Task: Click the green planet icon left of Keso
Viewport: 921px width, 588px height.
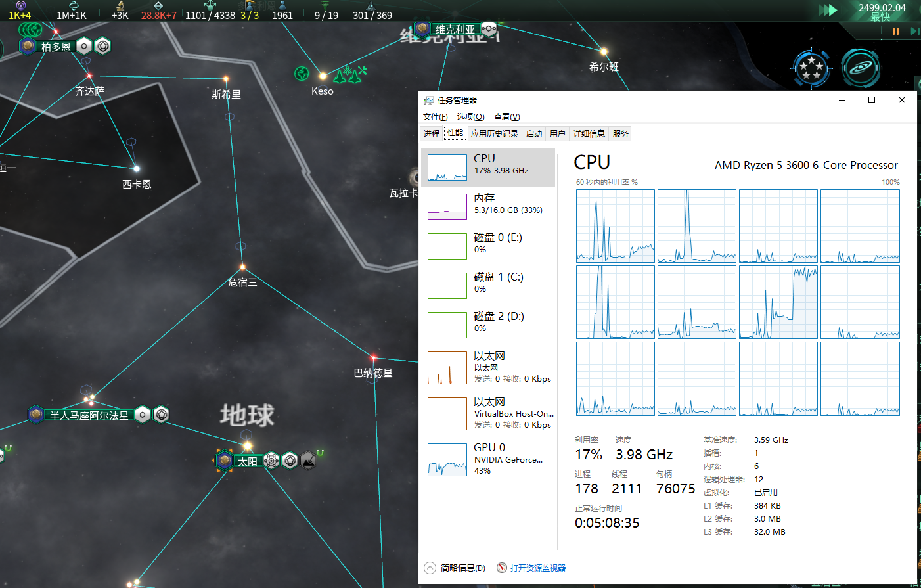Action: 302,74
